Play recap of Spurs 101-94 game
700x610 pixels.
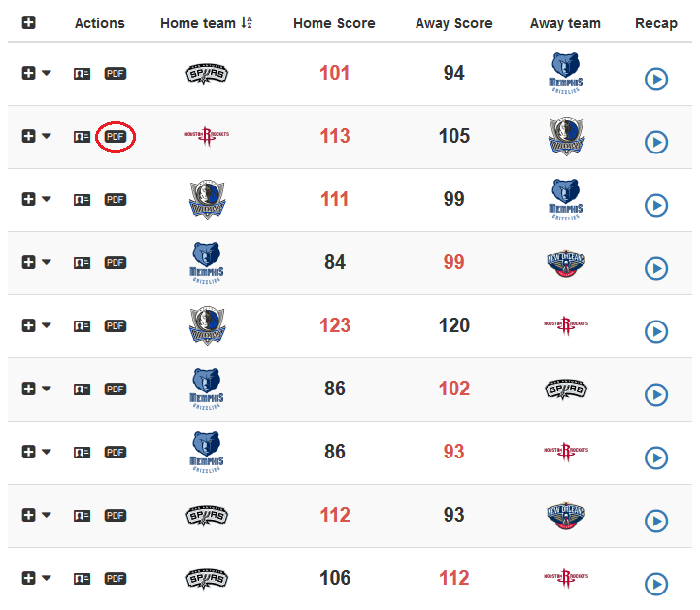point(656,80)
